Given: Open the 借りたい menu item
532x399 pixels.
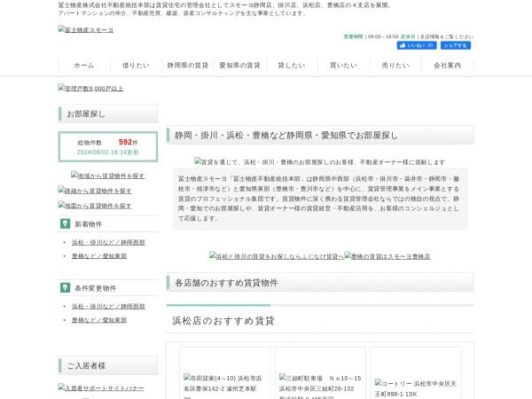Looking at the screenshot, I should pyautogui.click(x=136, y=65).
